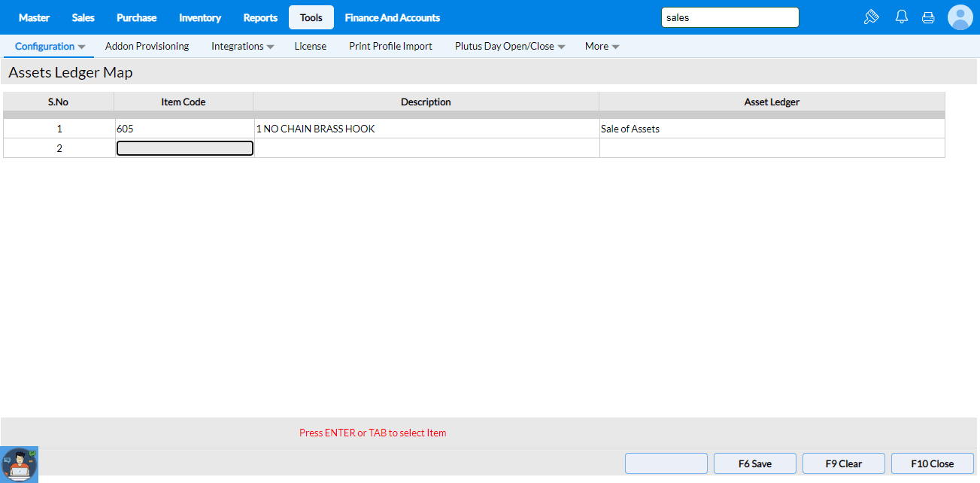This screenshot has width=980, height=483.
Task: Focus the empty Item Code field in row 2
Action: [x=184, y=148]
